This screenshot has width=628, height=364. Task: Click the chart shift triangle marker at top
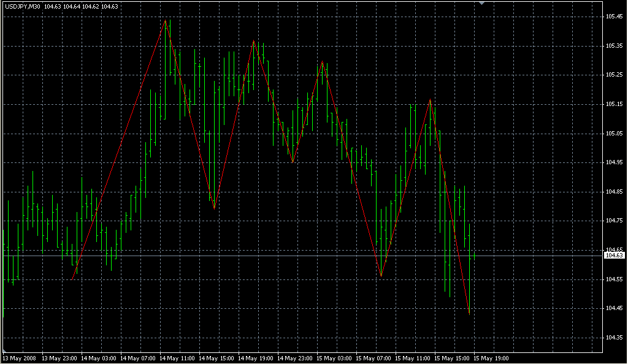[x=483, y=4]
